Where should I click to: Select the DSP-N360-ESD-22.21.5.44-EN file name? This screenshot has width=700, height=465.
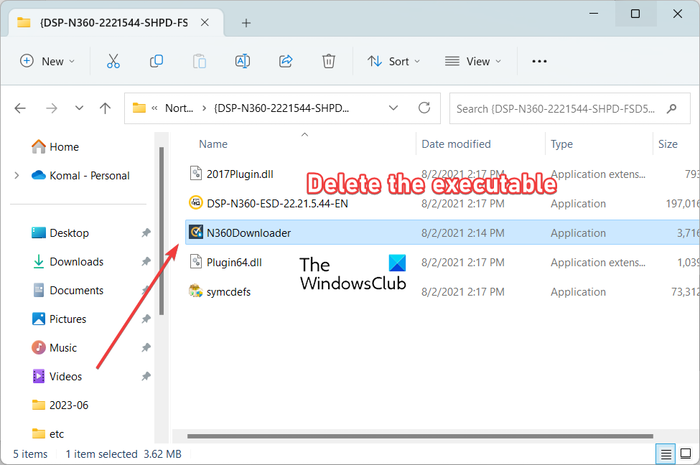[277, 203]
